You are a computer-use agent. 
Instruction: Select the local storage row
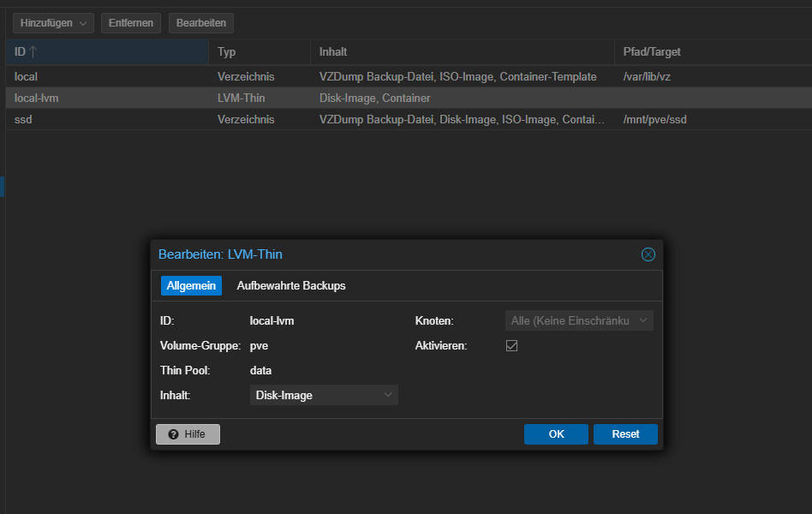click(x=409, y=77)
